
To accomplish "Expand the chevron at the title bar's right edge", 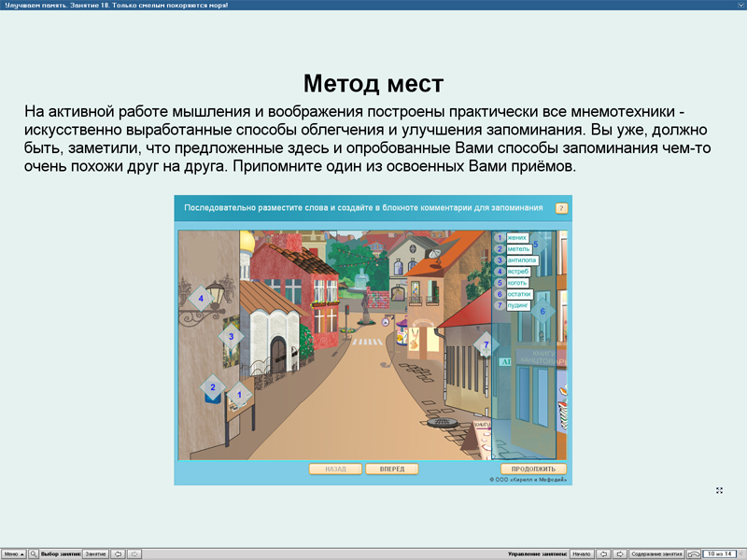I will click(740, 5).
